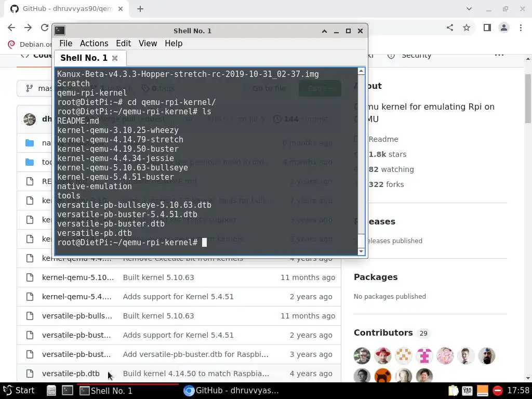Viewport: 532px width, 399px height.
Task: View the 82 watching list
Action: (391, 169)
